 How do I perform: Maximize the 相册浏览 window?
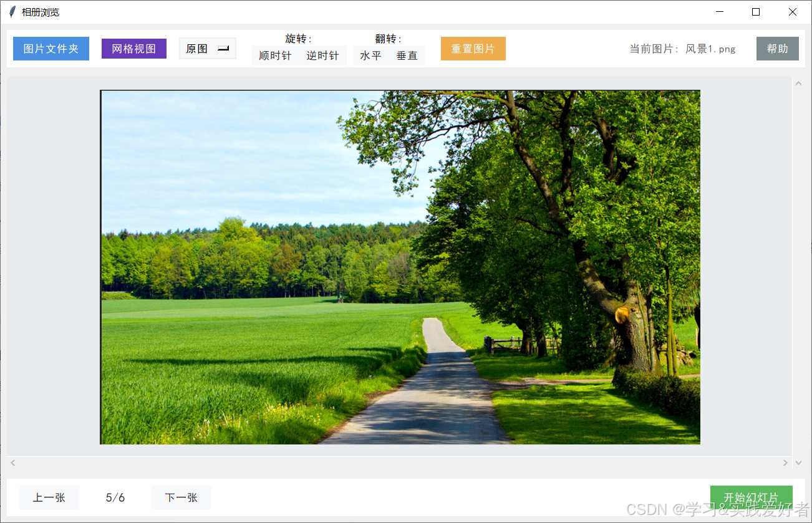756,12
